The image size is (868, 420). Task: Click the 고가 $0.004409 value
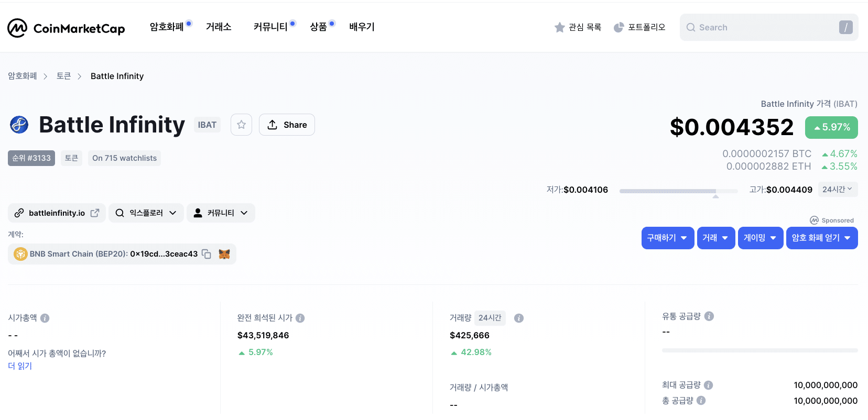[789, 190]
